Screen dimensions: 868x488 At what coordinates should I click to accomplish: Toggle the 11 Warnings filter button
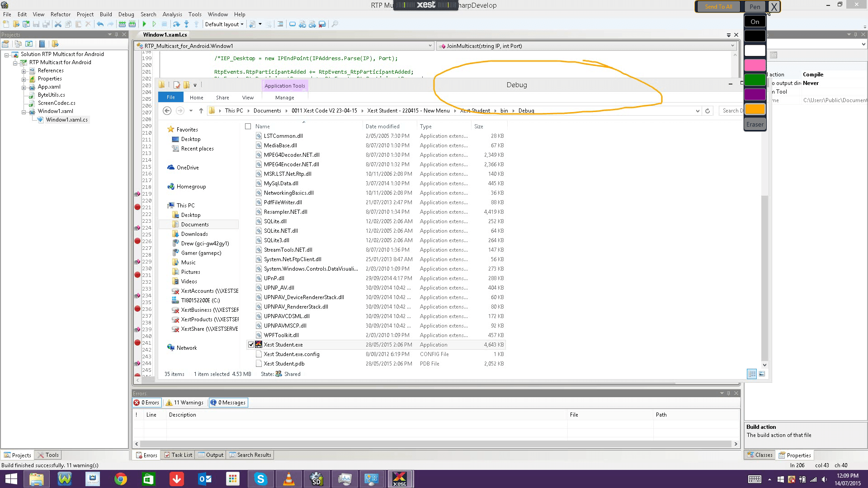pyautogui.click(x=184, y=403)
